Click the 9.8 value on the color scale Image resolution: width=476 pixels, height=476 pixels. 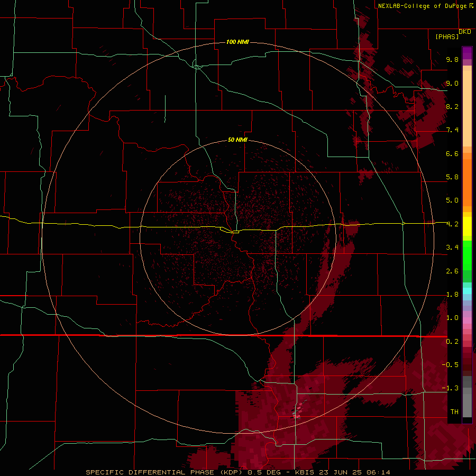click(x=452, y=59)
